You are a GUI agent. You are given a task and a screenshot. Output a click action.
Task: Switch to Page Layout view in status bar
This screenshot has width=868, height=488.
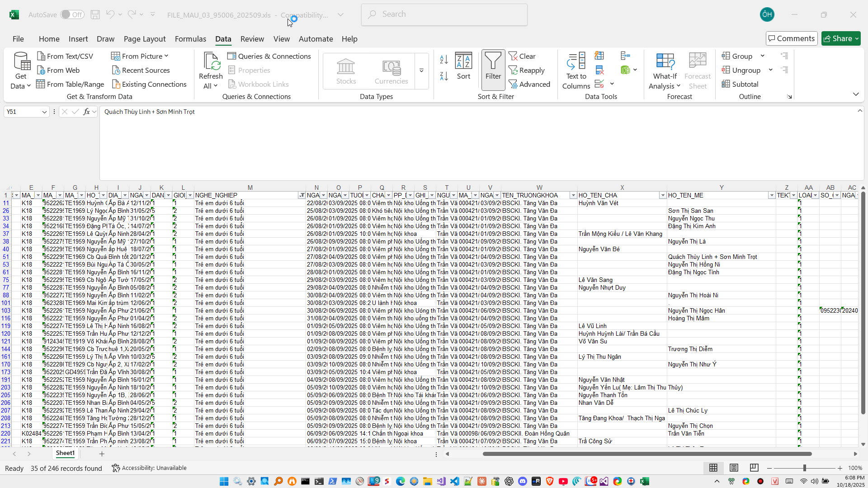tap(734, 468)
